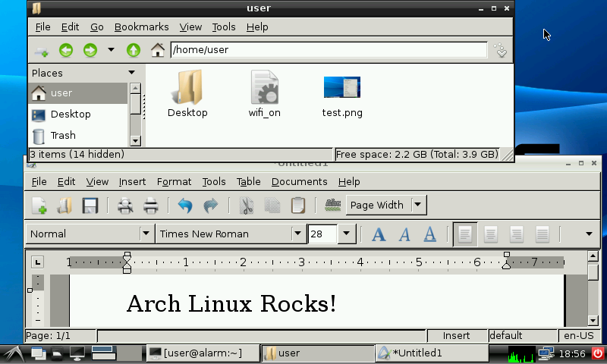Go back in file manager
The width and height of the screenshot is (607, 364).
66,50
